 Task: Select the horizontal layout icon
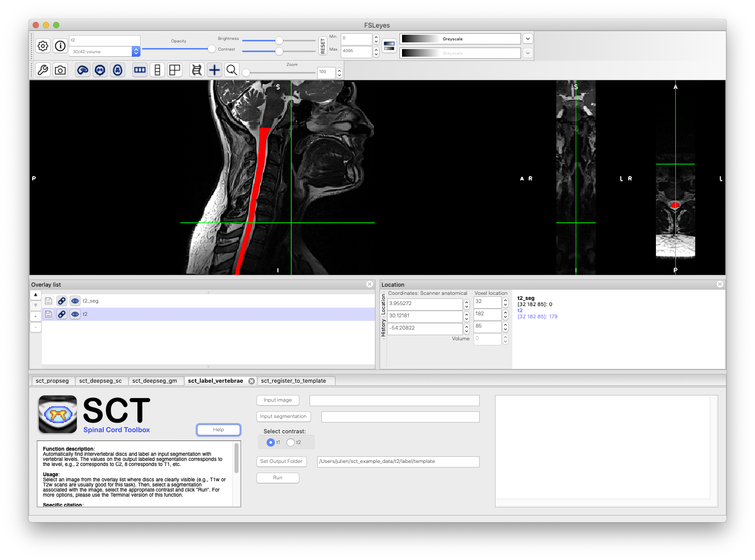point(139,70)
